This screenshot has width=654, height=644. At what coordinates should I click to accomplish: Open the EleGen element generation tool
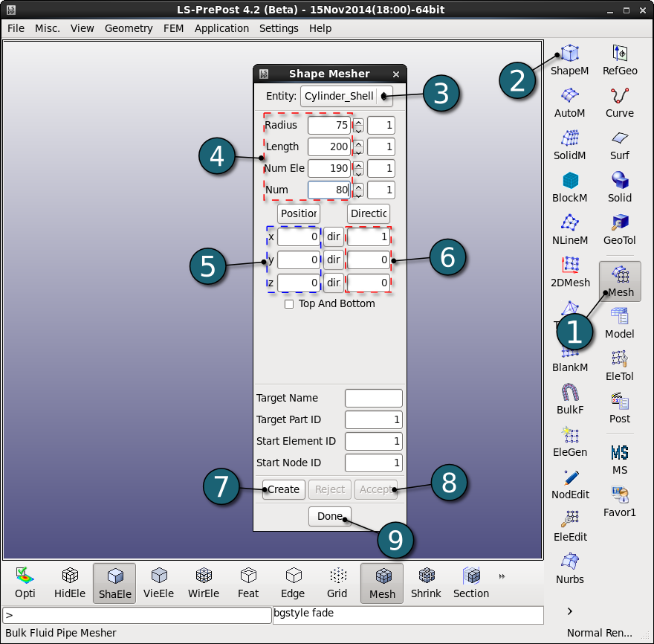tap(570, 442)
